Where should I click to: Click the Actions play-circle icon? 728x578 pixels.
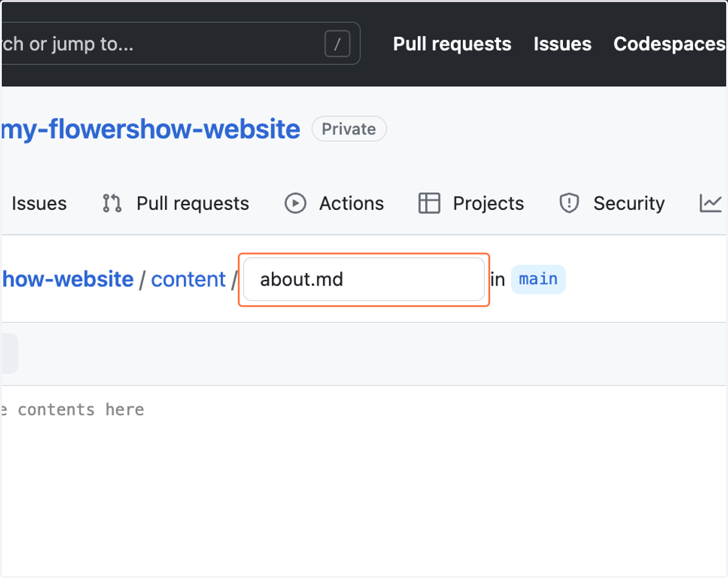point(295,203)
